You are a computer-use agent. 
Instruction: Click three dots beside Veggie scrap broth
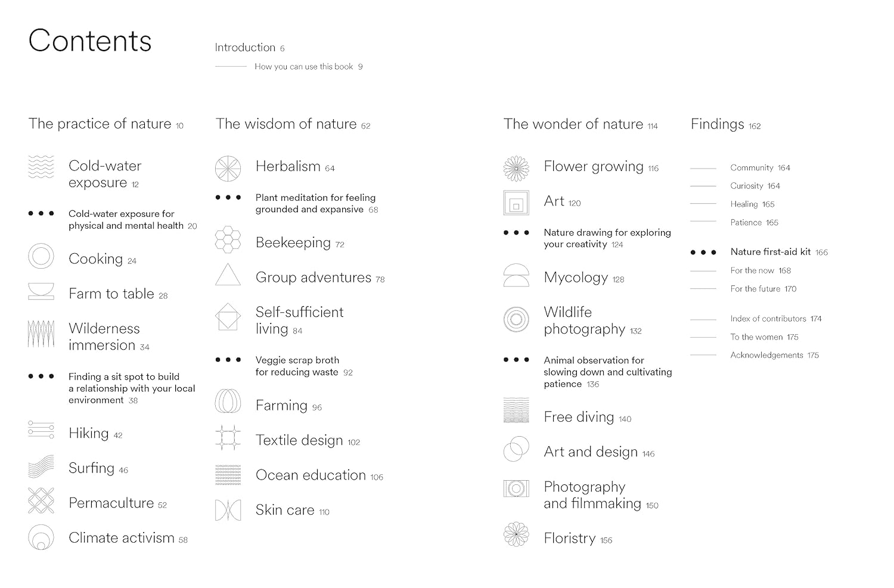pyautogui.click(x=228, y=360)
